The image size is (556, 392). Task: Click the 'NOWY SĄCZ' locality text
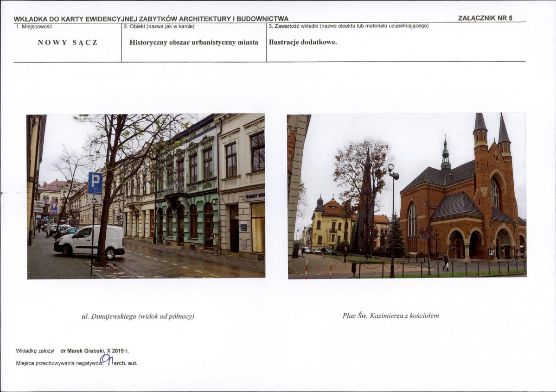click(68, 43)
